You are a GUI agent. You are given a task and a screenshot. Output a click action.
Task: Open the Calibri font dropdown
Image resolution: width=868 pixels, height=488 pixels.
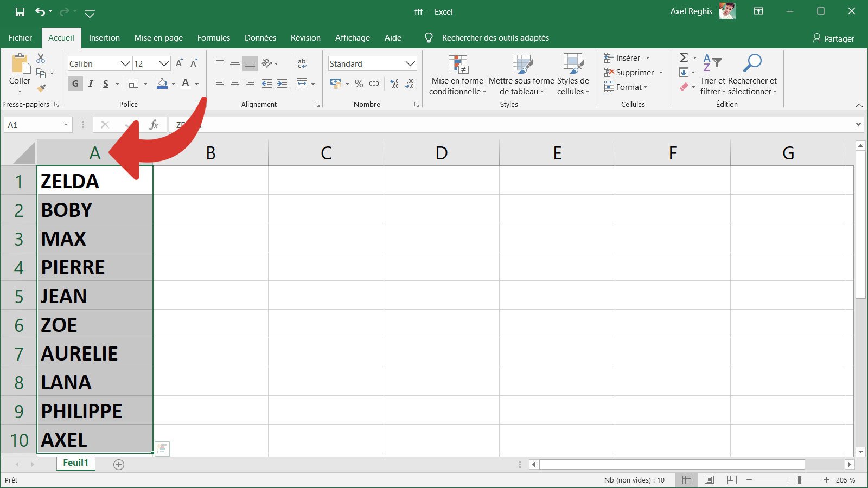125,63
